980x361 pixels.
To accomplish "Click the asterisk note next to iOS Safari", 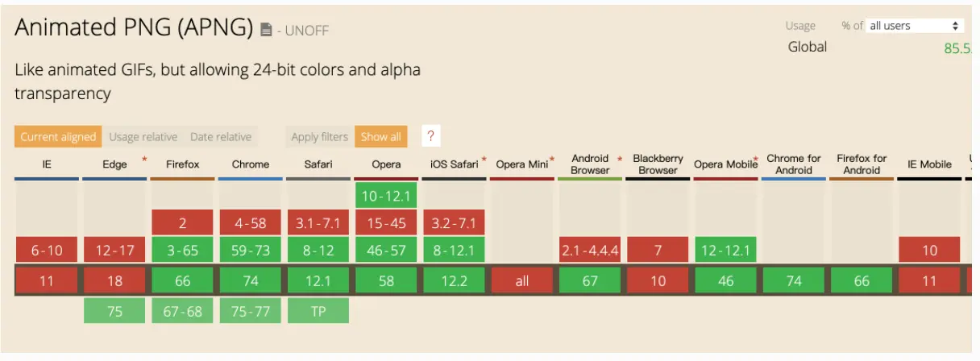I will pyautogui.click(x=484, y=160).
